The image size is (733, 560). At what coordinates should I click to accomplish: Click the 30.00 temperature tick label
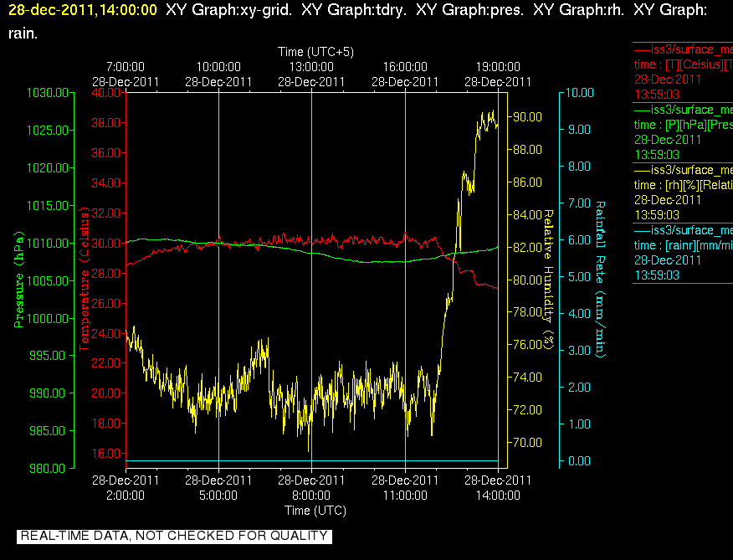click(105, 244)
